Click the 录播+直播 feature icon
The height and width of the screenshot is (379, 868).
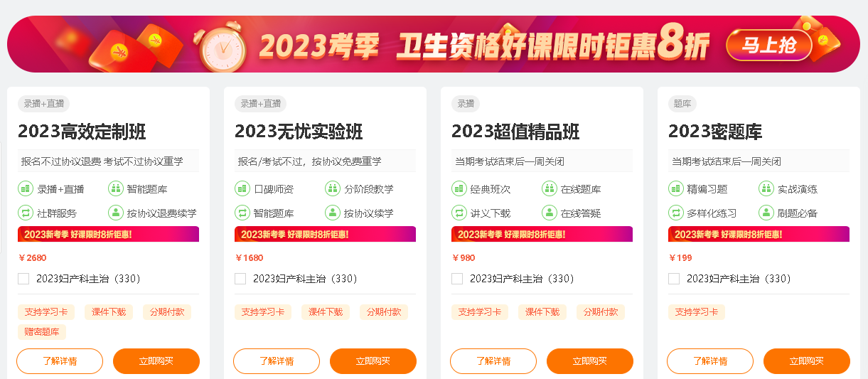[26, 188]
